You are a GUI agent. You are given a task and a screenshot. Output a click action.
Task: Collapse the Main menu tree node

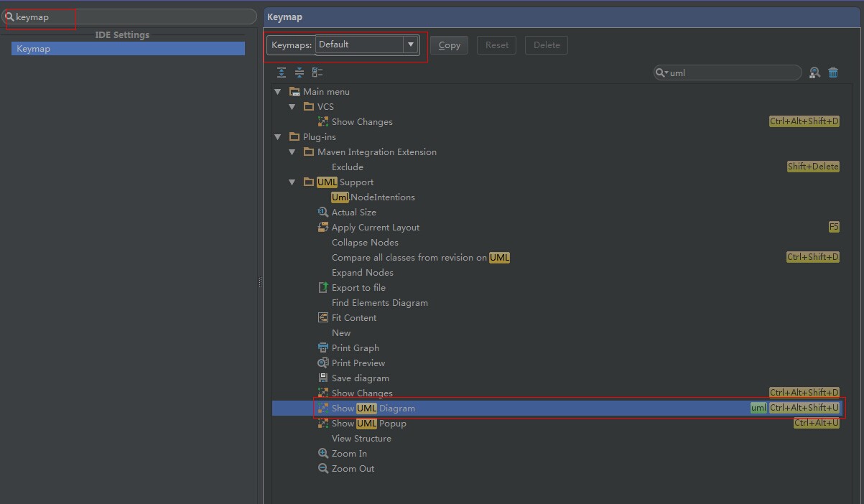coord(278,92)
